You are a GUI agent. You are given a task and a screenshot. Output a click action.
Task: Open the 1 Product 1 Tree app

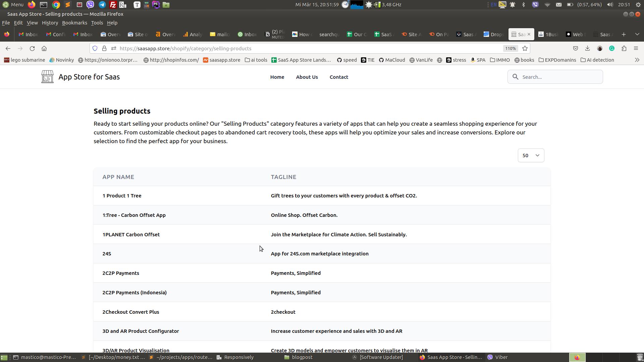(x=122, y=196)
